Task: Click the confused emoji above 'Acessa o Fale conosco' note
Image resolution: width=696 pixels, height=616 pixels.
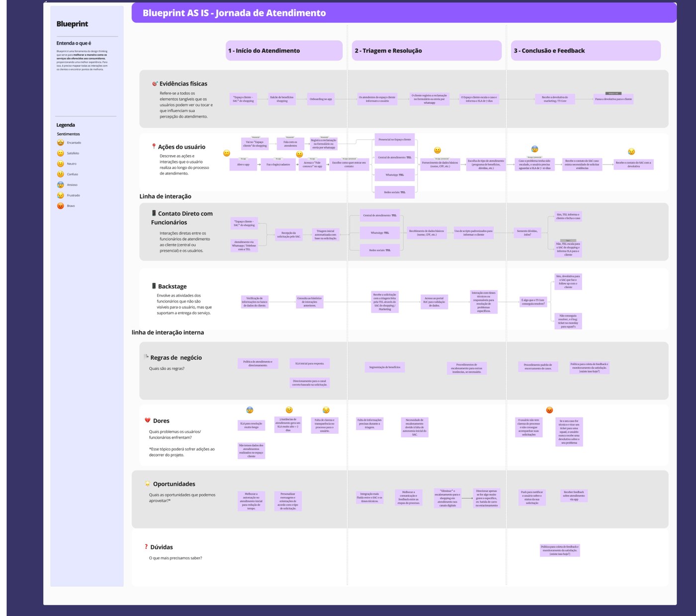Action: pos(299,154)
